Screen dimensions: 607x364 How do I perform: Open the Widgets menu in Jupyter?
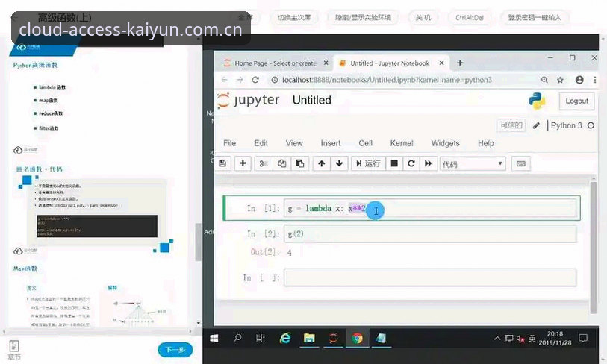click(x=445, y=143)
